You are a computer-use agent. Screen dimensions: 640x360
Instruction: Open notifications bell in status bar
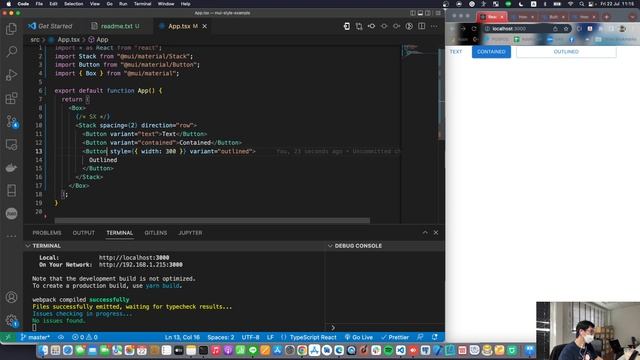(x=435, y=337)
